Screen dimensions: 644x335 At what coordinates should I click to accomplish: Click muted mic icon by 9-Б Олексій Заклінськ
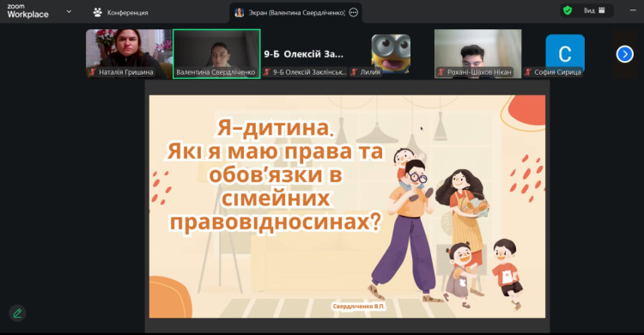[267, 72]
